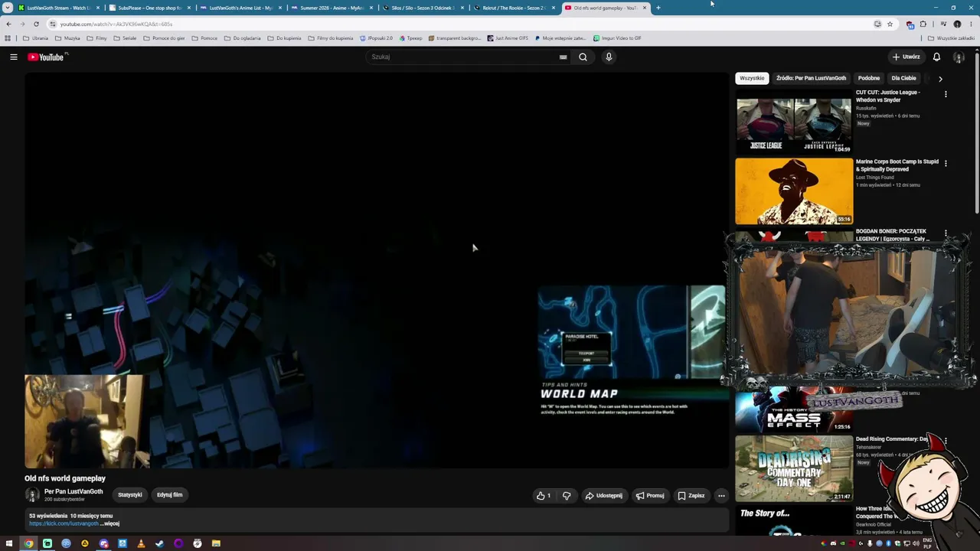Open the YouTube guide hamburger menu

14,57
